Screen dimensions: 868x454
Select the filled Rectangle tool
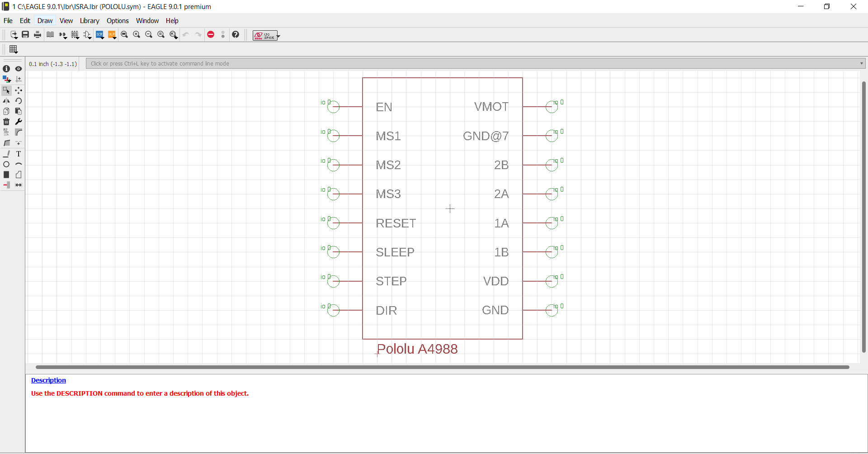[6, 175]
